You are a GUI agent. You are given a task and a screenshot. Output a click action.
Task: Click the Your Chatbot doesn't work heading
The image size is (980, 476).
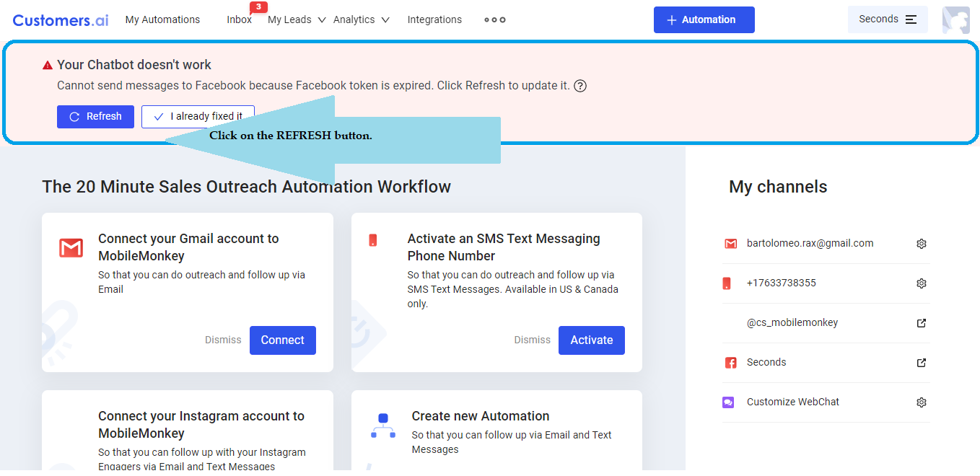(134, 65)
